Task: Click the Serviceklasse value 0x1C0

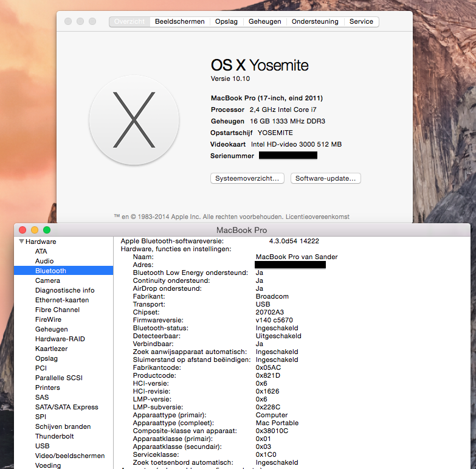Action: tap(266, 454)
